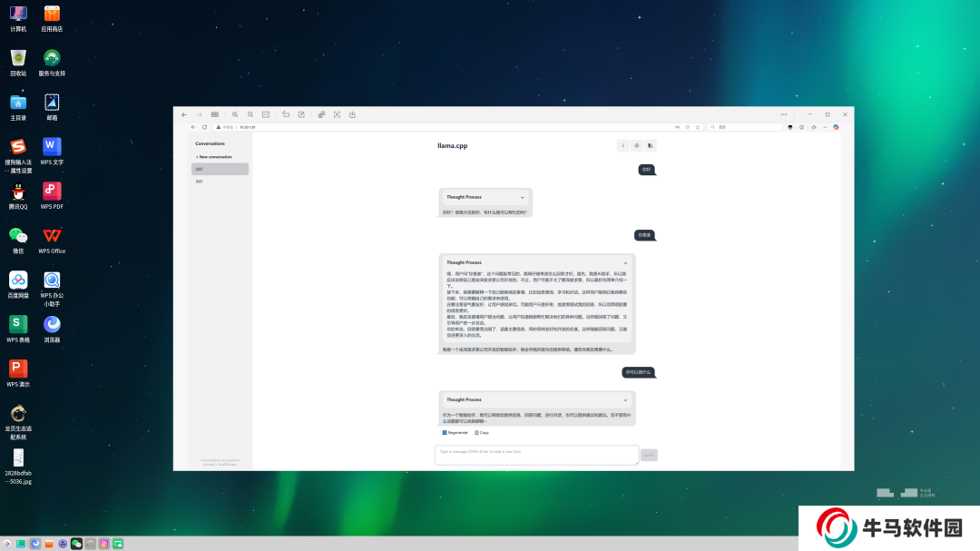This screenshot has width=980, height=551.
Task: Open 腾讯QQ desktop shortcut
Action: [18, 192]
